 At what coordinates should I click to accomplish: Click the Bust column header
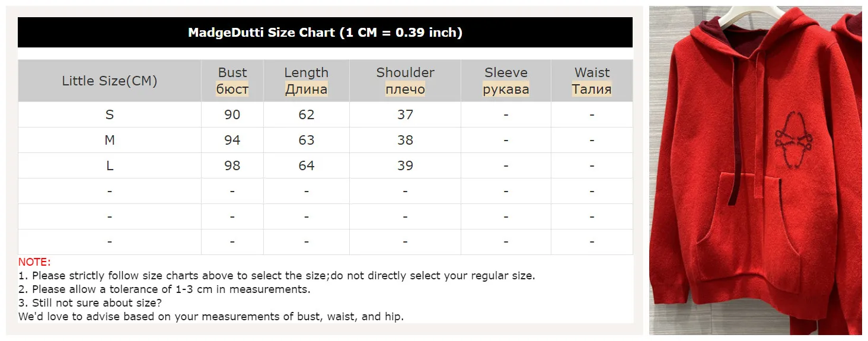pyautogui.click(x=232, y=81)
